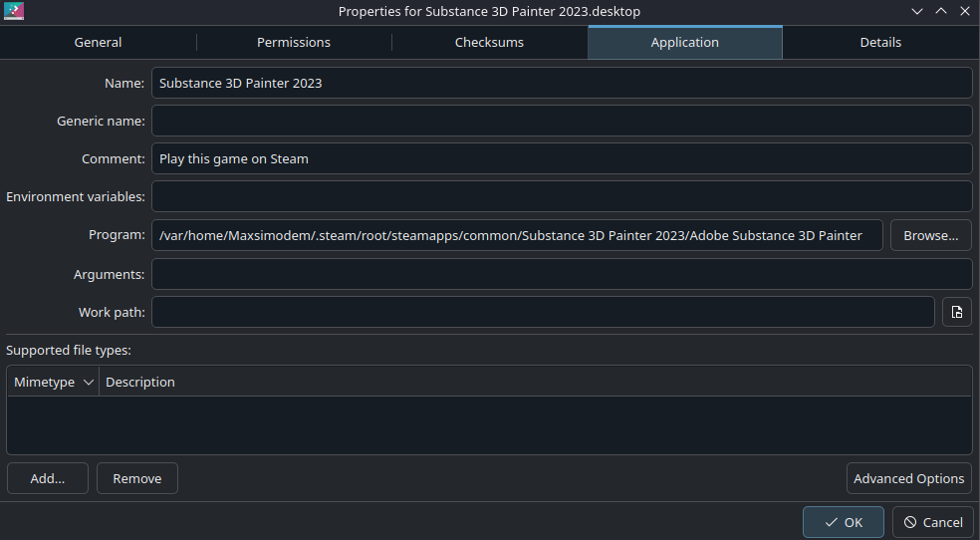980x540 pixels.
Task: Click the Arguments input field
Action: pyautogui.click(x=562, y=274)
